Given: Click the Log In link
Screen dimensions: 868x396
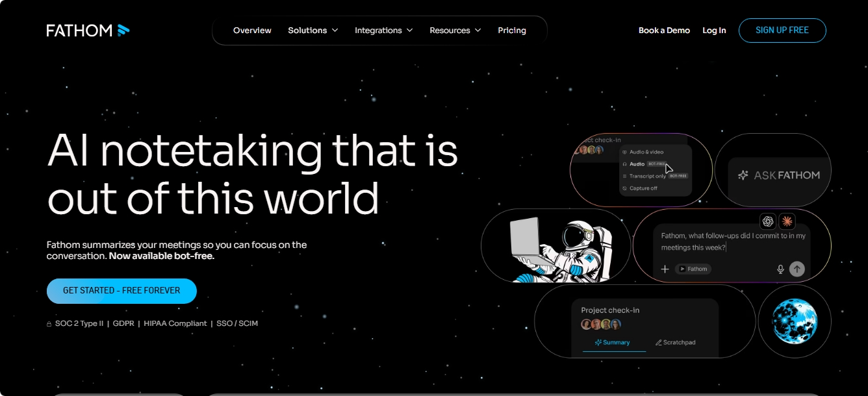Looking at the screenshot, I should pyautogui.click(x=714, y=31).
